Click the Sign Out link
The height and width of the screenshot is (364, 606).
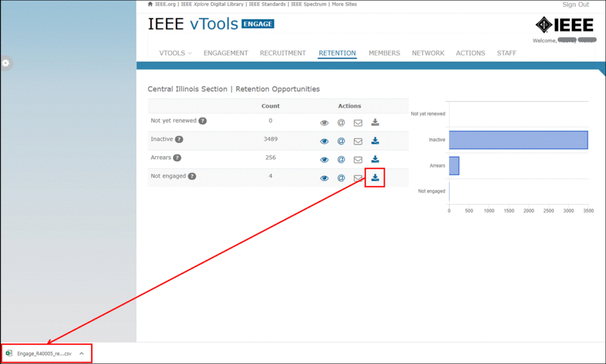point(575,4)
